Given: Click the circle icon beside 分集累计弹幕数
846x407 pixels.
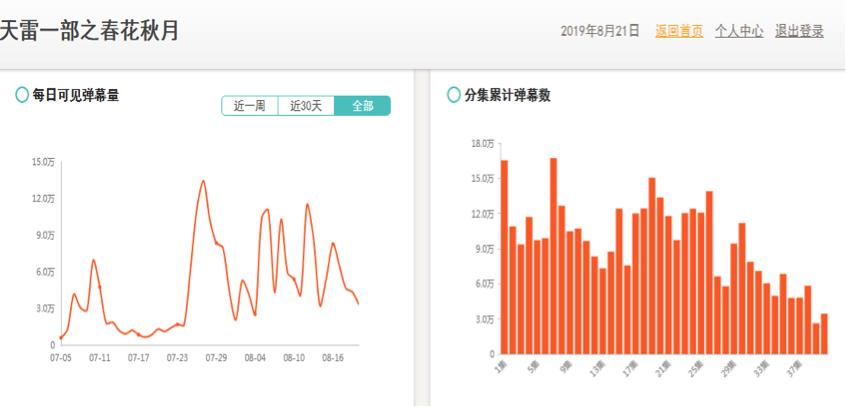Looking at the screenshot, I should coord(453,96).
